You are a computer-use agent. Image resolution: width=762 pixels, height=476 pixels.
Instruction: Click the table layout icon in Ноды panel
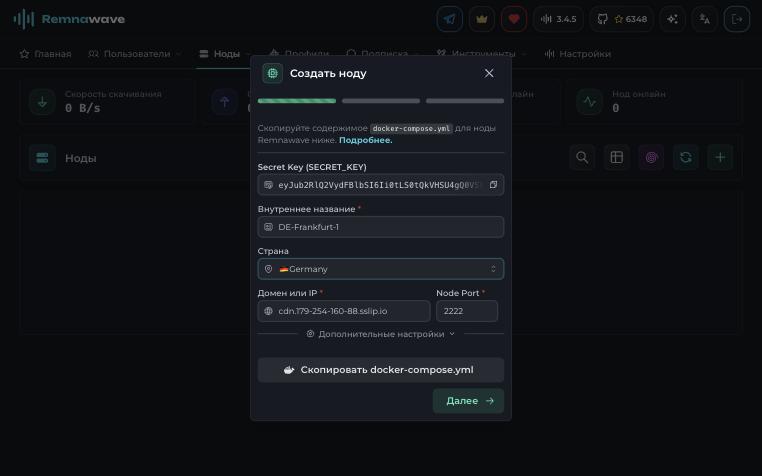tap(617, 158)
